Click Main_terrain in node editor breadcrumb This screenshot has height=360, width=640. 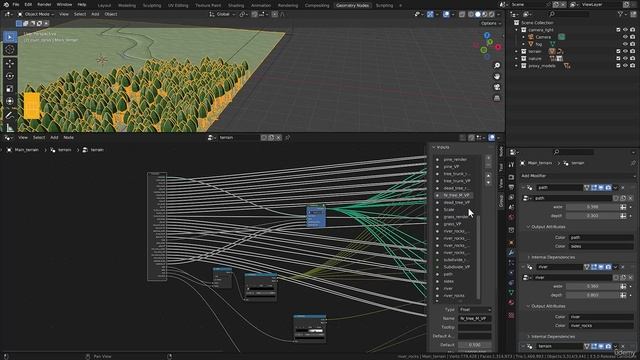coord(27,150)
